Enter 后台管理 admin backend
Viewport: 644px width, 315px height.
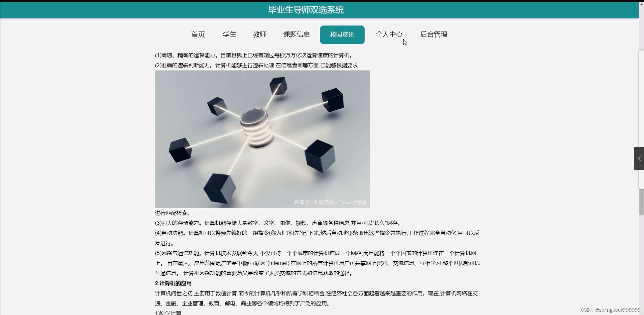[434, 34]
